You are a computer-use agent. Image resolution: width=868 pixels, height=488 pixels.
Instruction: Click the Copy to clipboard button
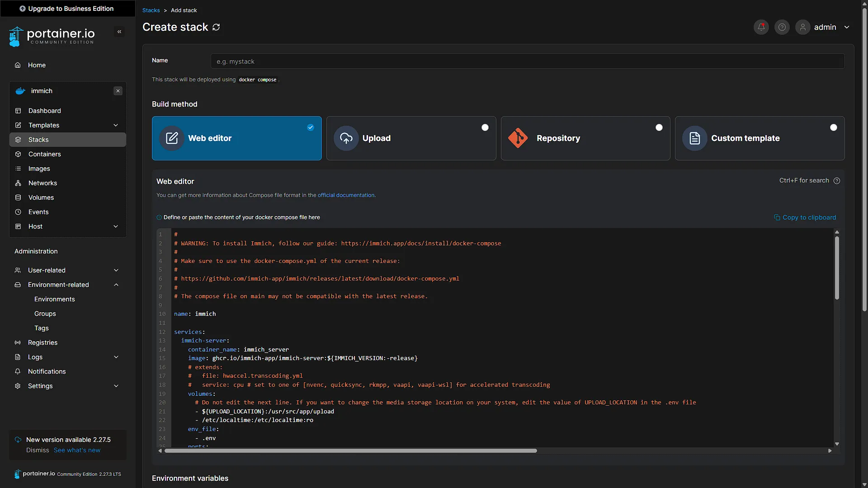[805, 217]
